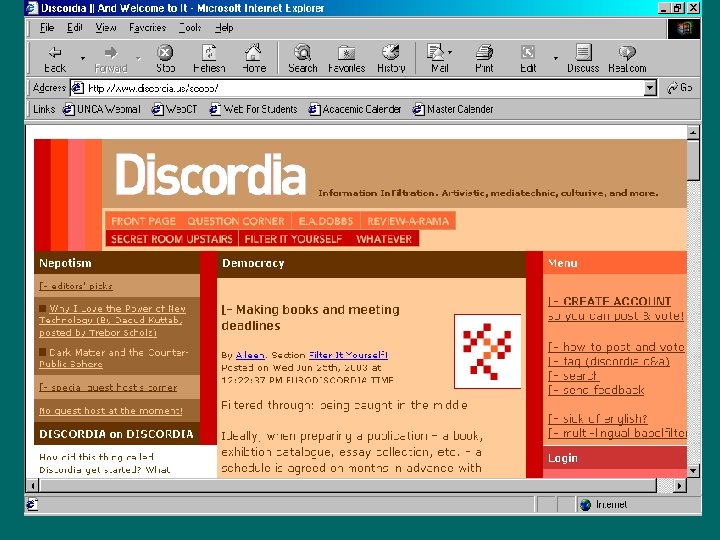The width and height of the screenshot is (720, 540).
Task: Open the Help menu
Action: pos(224,28)
